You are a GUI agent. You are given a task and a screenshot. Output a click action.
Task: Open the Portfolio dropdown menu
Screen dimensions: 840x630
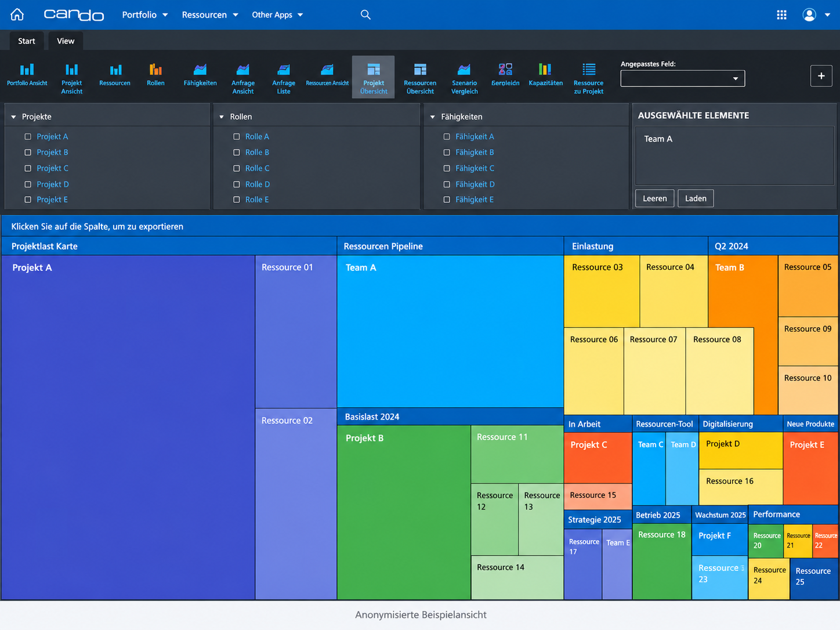145,15
